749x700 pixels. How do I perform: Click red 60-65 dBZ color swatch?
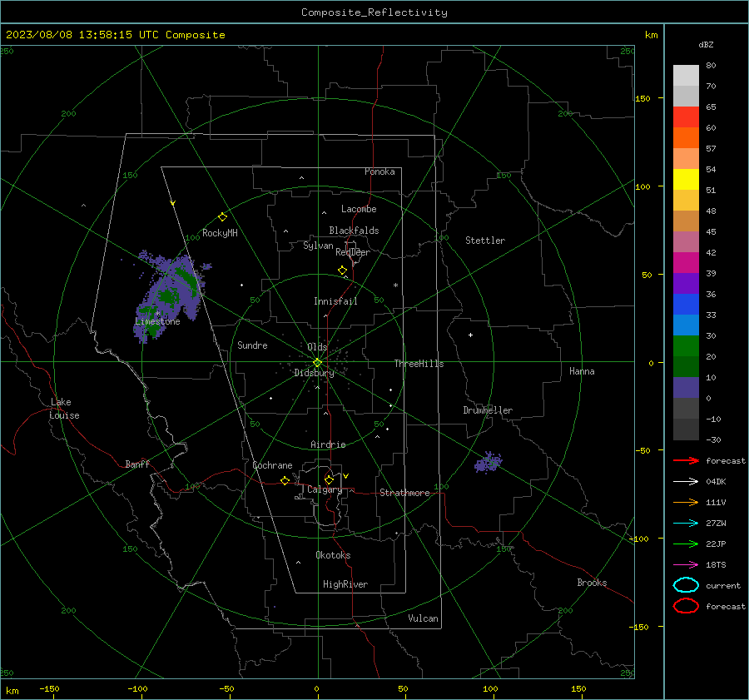[686, 117]
